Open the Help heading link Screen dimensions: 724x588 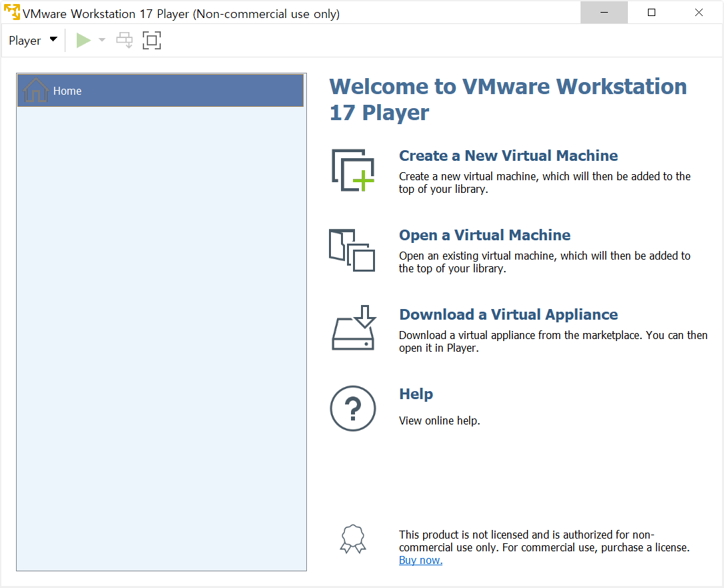pos(416,394)
